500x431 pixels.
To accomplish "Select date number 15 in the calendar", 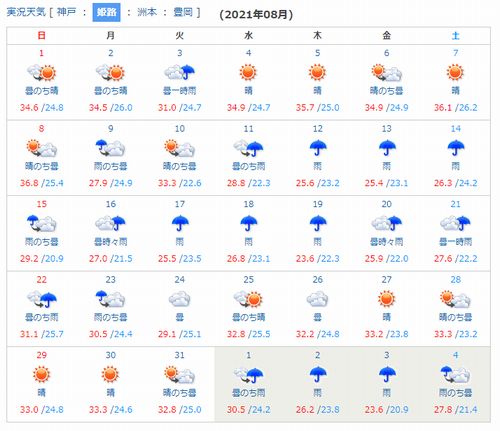I will coord(42,204).
